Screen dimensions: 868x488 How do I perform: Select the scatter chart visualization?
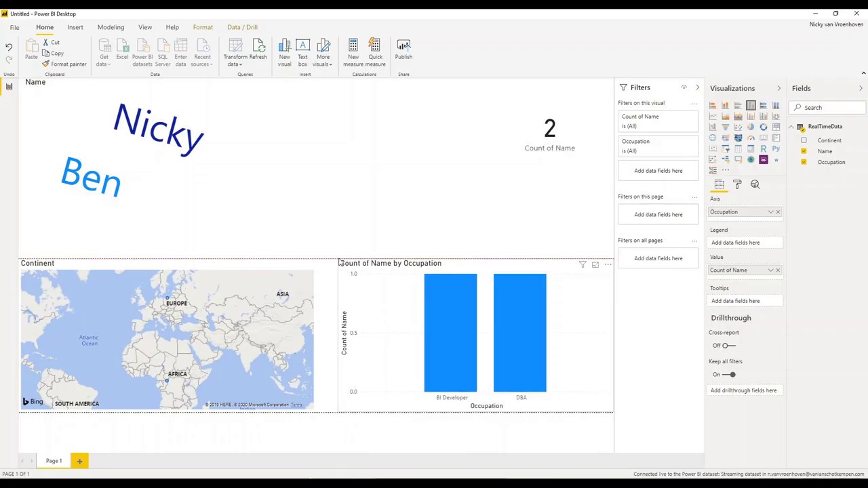click(x=738, y=127)
